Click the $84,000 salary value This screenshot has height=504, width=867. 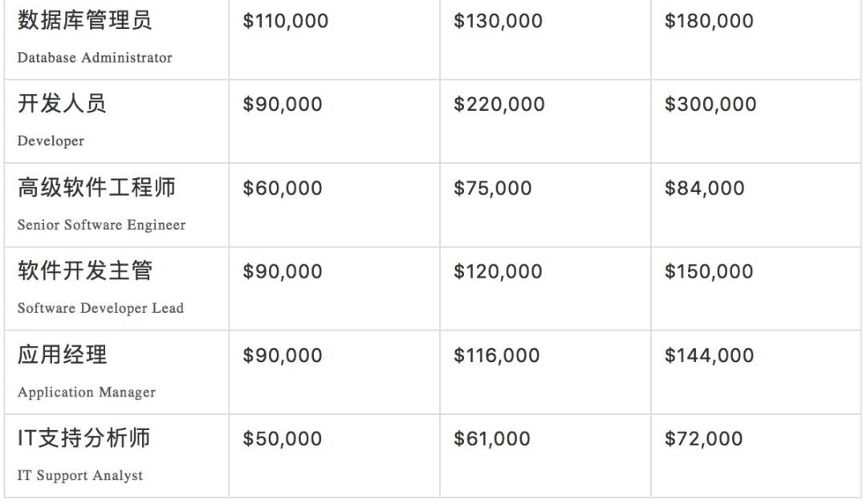(704, 188)
